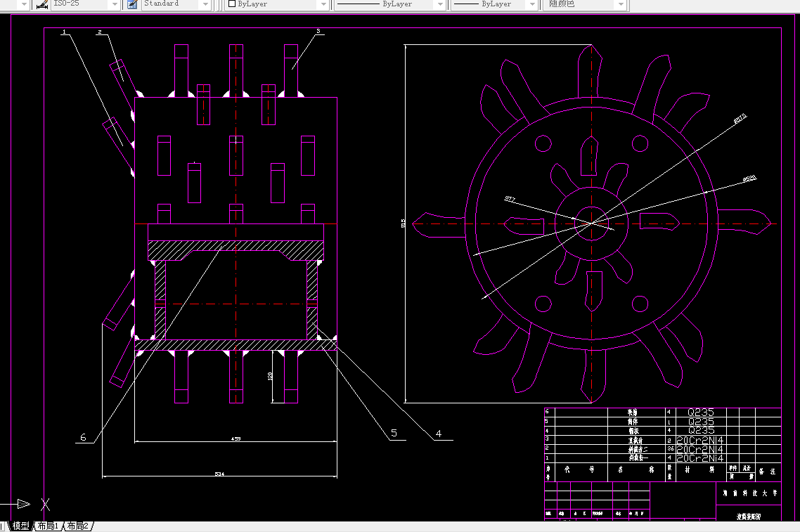Select Q235 material in parts list row 6
Viewport: 800px width, 532px height.
tap(700, 412)
